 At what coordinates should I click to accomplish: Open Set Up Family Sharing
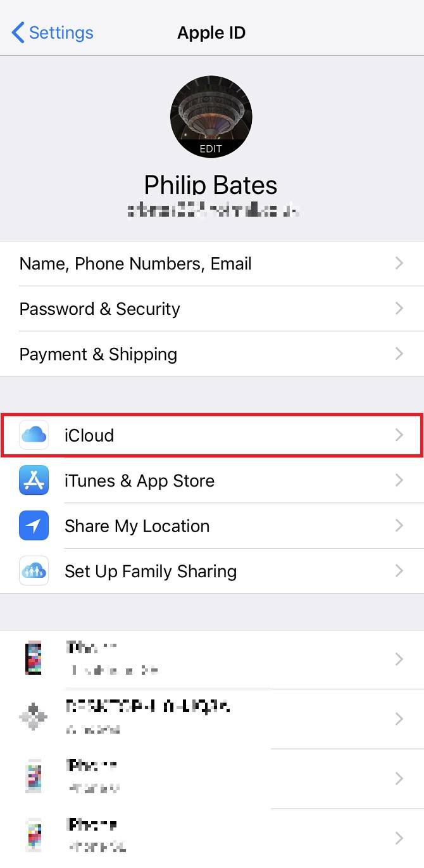pos(212,571)
